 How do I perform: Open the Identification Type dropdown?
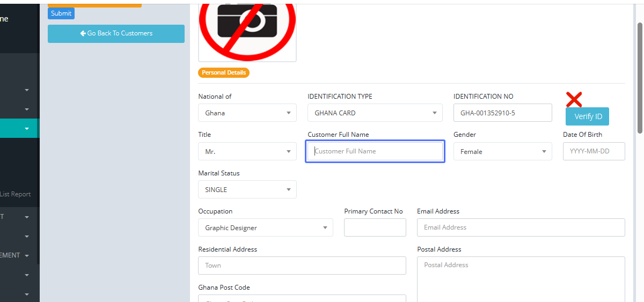pos(375,113)
